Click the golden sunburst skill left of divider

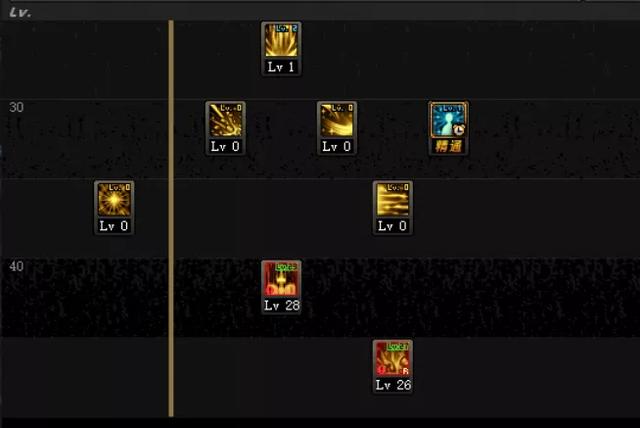[114, 200]
